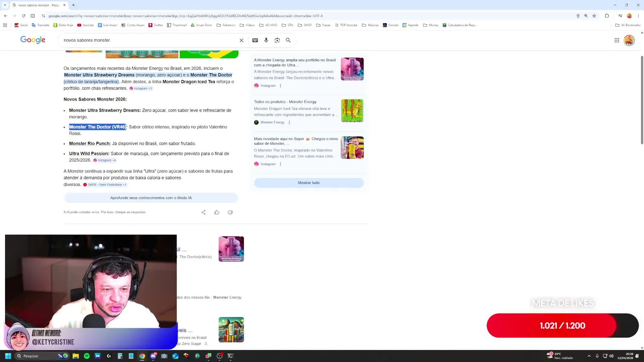Open Outlook from the taskbar

(x=175, y=356)
